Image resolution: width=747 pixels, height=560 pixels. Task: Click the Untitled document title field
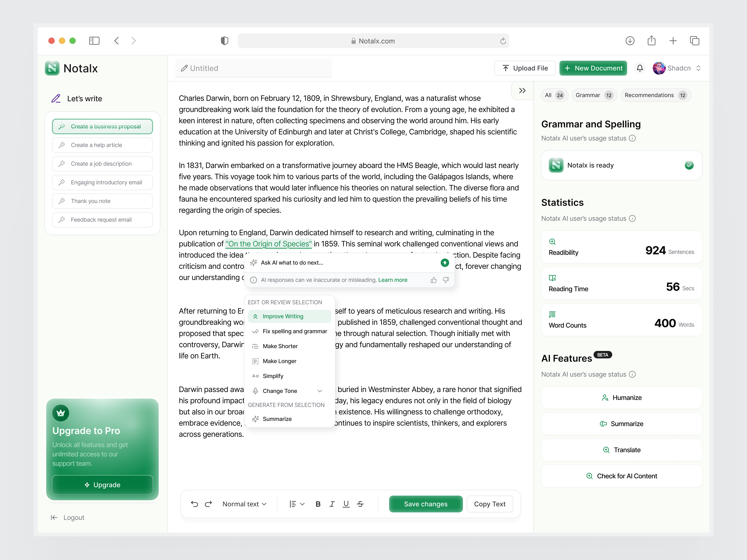click(x=253, y=68)
